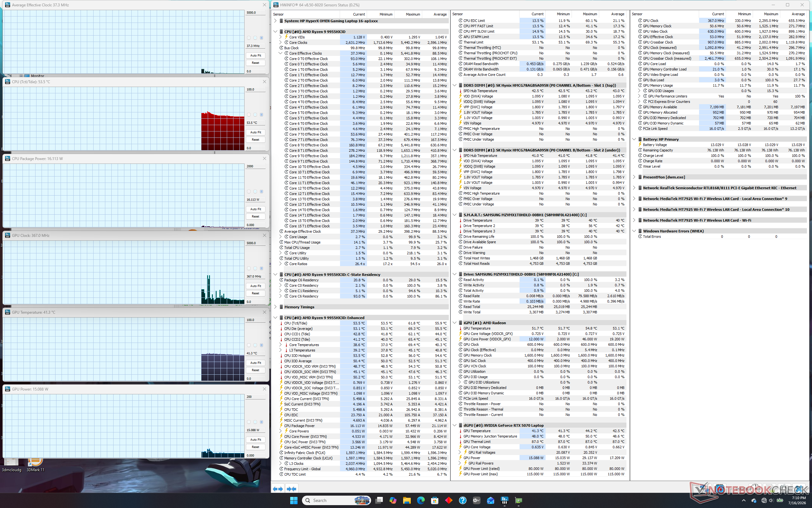Screen dimensions: 812x508
Task: Open File Explorer from the taskbar
Action: pyautogui.click(x=407, y=500)
